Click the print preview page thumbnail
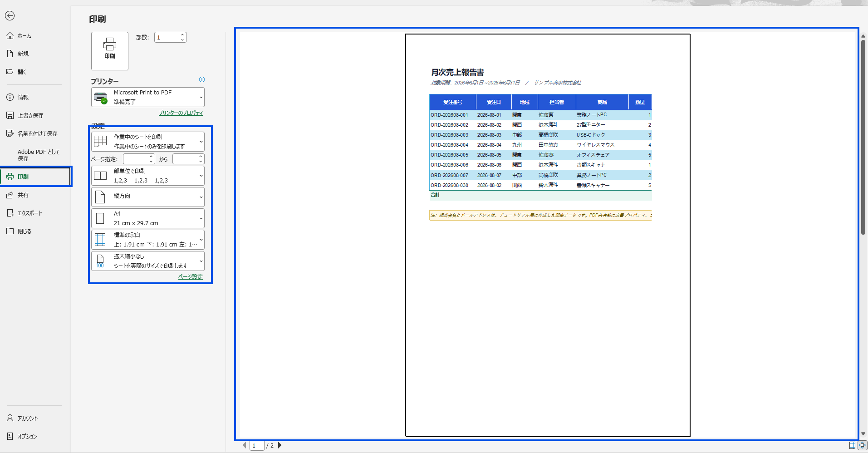This screenshot has height=453, width=868. click(548, 236)
